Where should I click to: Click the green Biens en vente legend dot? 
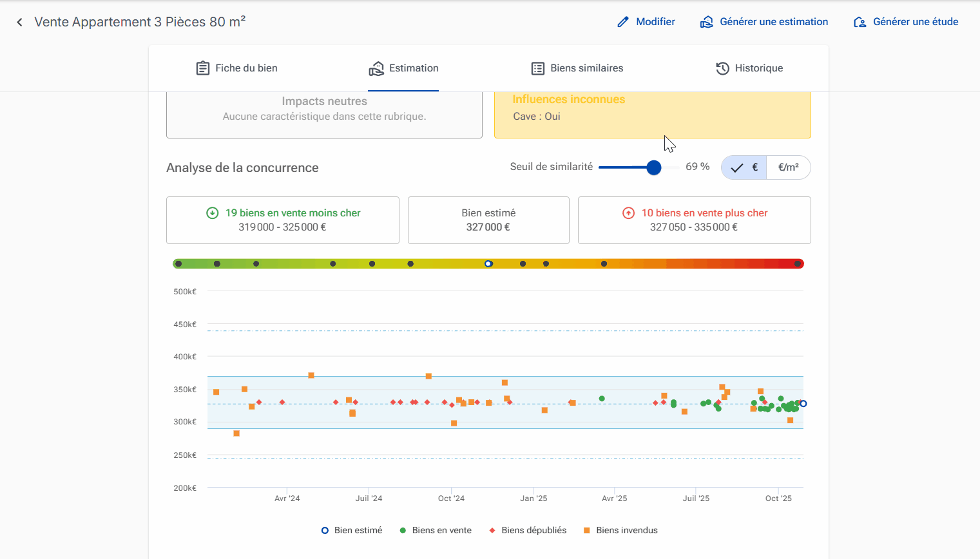click(x=403, y=531)
